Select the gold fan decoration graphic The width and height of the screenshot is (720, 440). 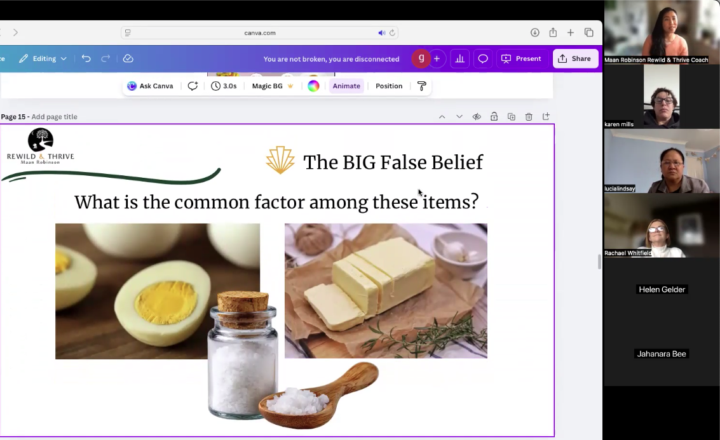(280, 160)
